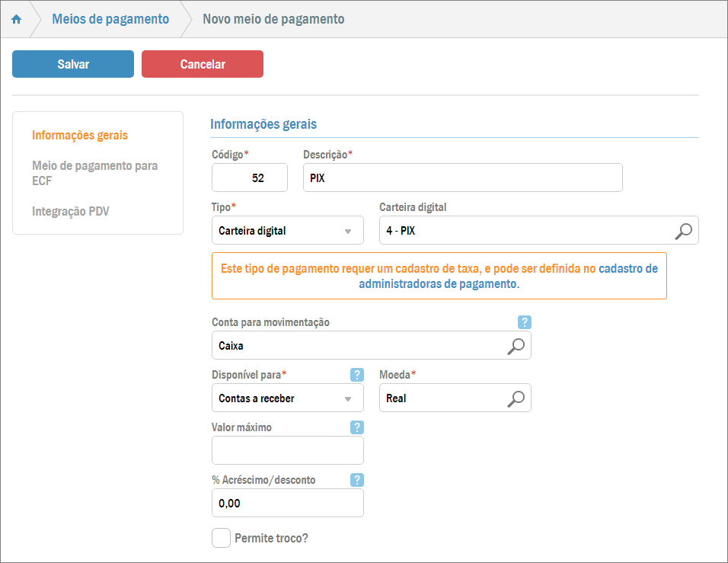
Task: Open the Disponível para dropdown
Action: pyautogui.click(x=287, y=398)
